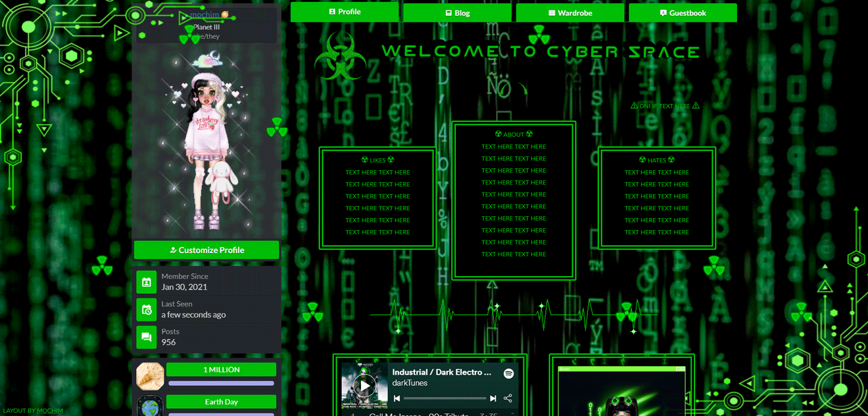This screenshot has width=868, height=416.
Task: Click the Guestbook icon in the navigation
Action: tap(665, 12)
